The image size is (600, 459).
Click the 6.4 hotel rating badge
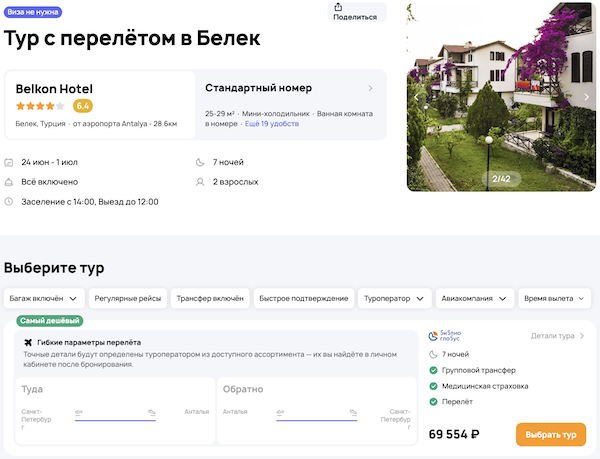coord(83,105)
